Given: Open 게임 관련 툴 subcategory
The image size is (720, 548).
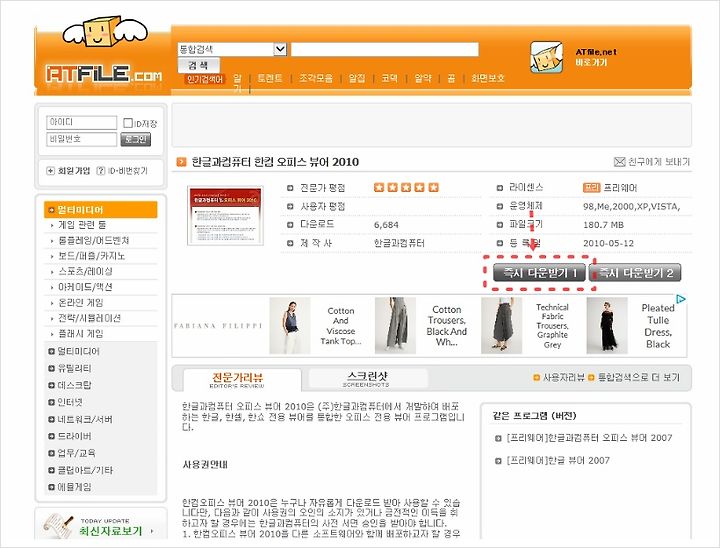Looking at the screenshot, I should tap(82, 225).
